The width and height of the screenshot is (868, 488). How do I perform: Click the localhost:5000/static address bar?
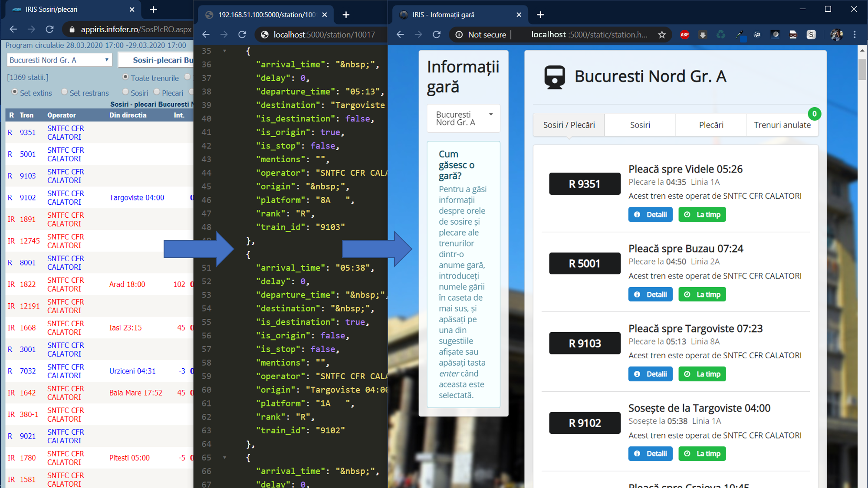(589, 35)
